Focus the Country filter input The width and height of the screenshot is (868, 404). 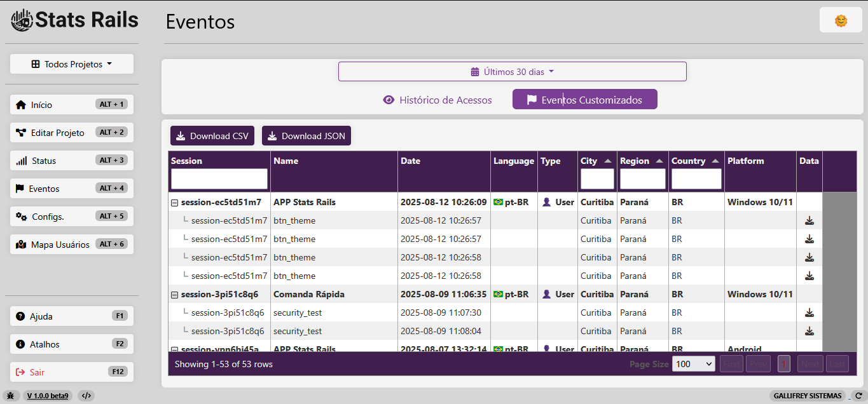point(696,178)
